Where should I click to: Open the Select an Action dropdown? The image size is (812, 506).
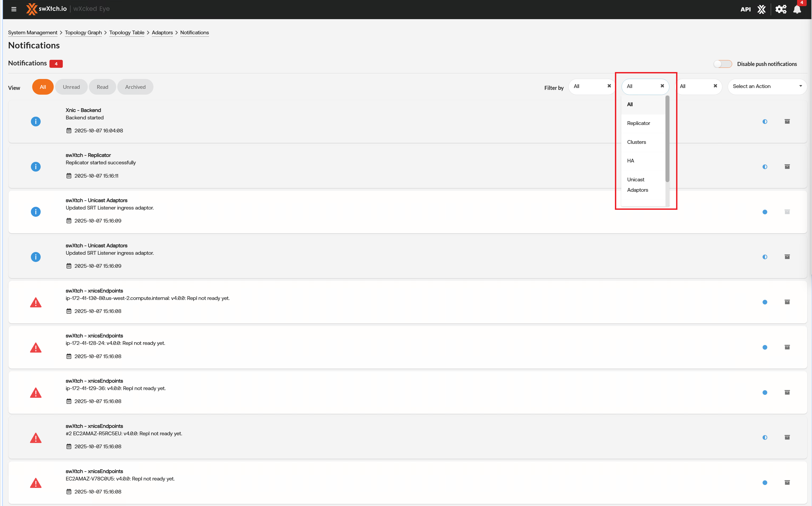[x=767, y=86]
